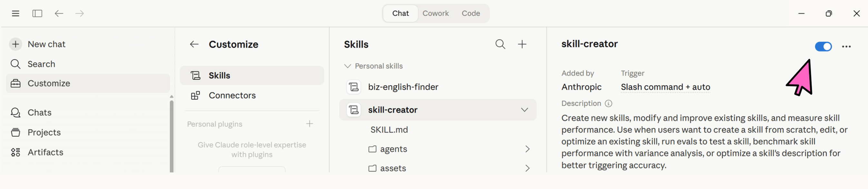Open the skill-creator more options menu
The width and height of the screenshot is (868, 189).
tap(846, 47)
